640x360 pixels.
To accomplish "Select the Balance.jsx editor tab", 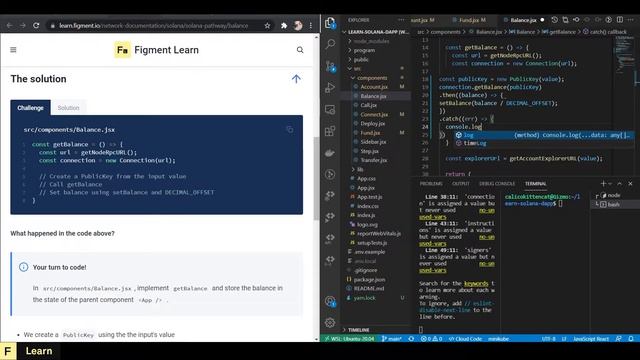I will click(x=523, y=20).
